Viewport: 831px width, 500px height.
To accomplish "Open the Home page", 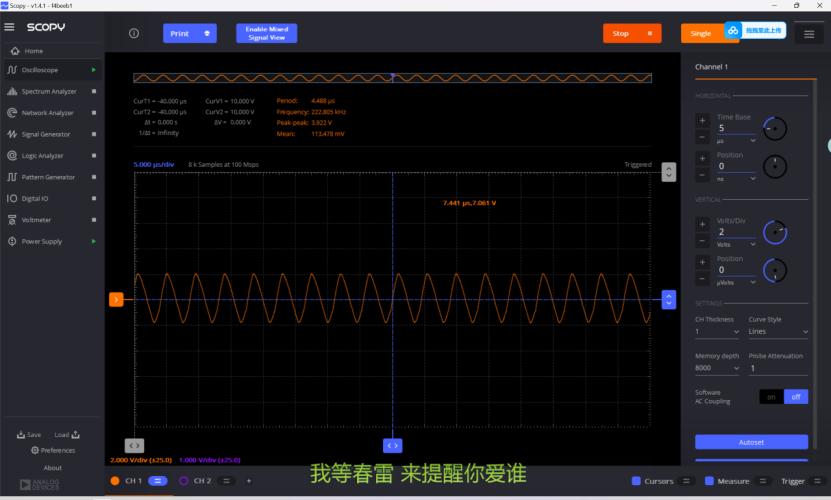I will [33, 51].
